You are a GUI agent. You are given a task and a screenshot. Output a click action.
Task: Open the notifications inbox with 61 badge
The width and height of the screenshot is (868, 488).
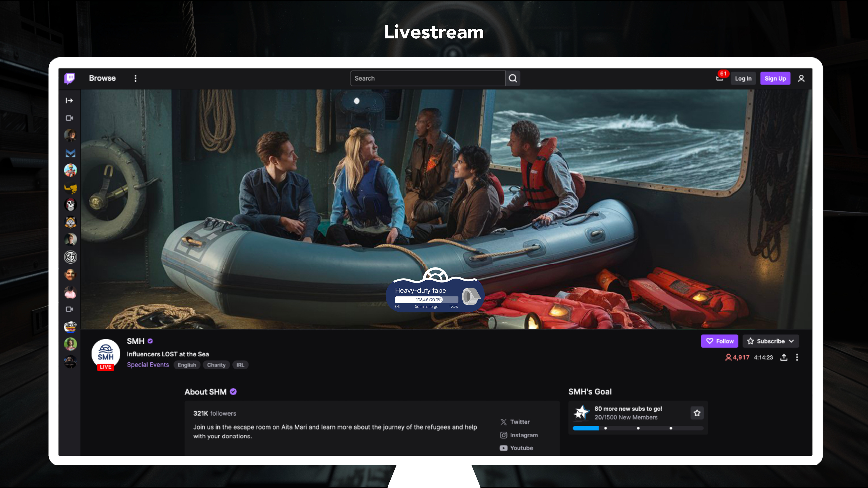(x=720, y=78)
